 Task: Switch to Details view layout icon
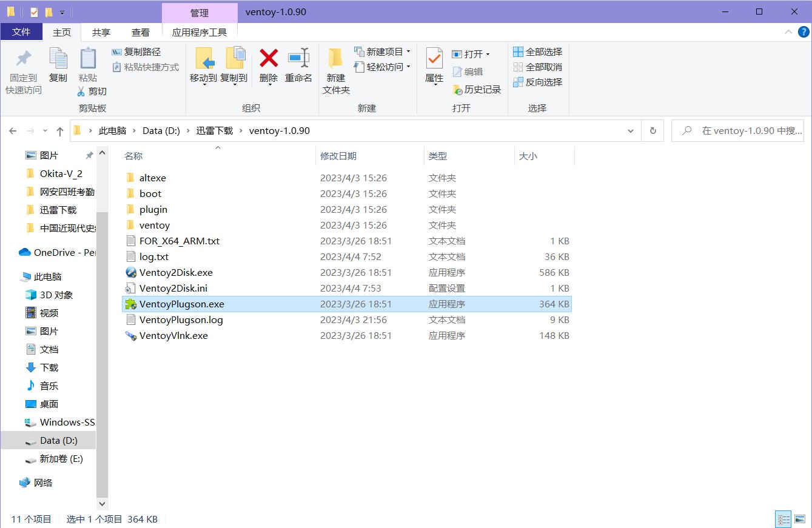coord(784,520)
